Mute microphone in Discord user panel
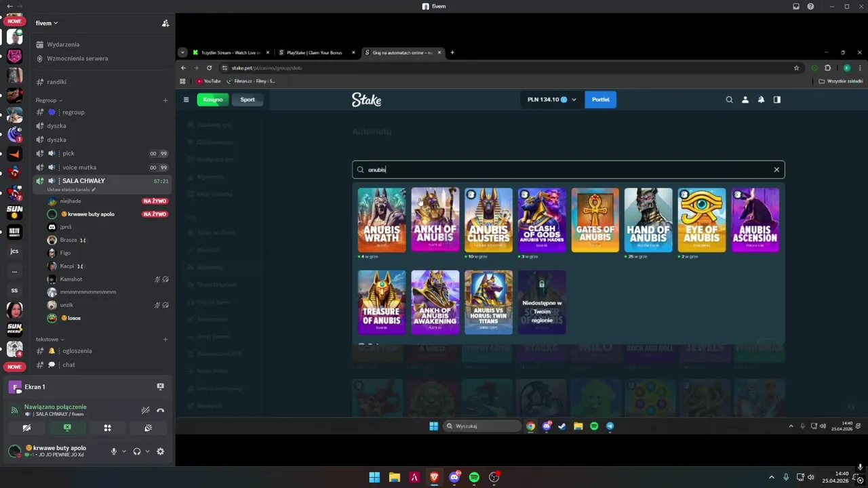The height and width of the screenshot is (488, 868). tap(114, 451)
